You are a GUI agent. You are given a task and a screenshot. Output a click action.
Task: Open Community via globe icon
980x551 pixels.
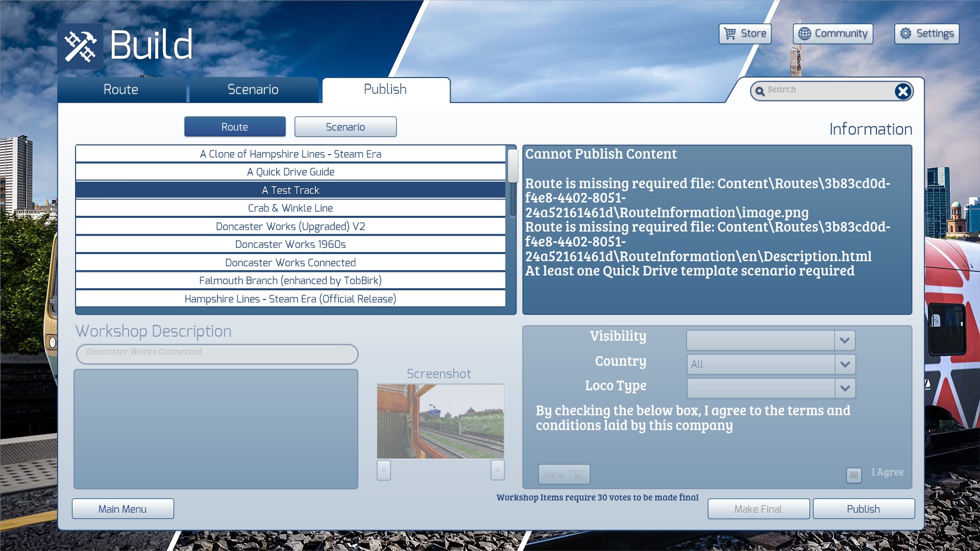(804, 34)
